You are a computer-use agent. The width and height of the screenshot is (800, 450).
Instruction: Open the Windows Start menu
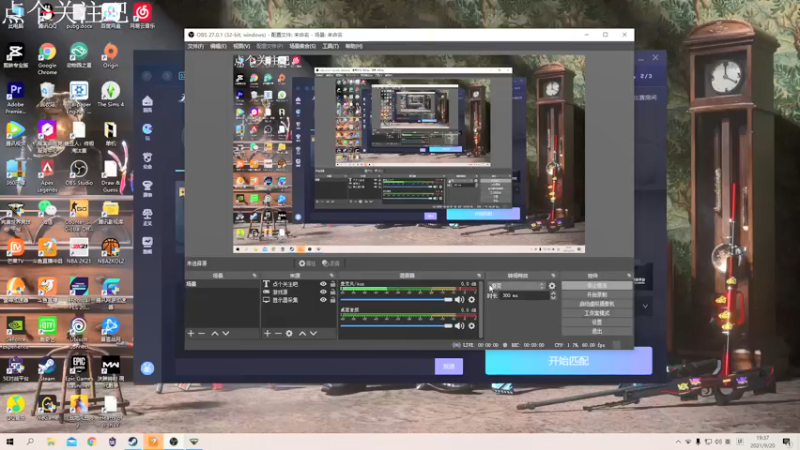pyautogui.click(x=10, y=442)
